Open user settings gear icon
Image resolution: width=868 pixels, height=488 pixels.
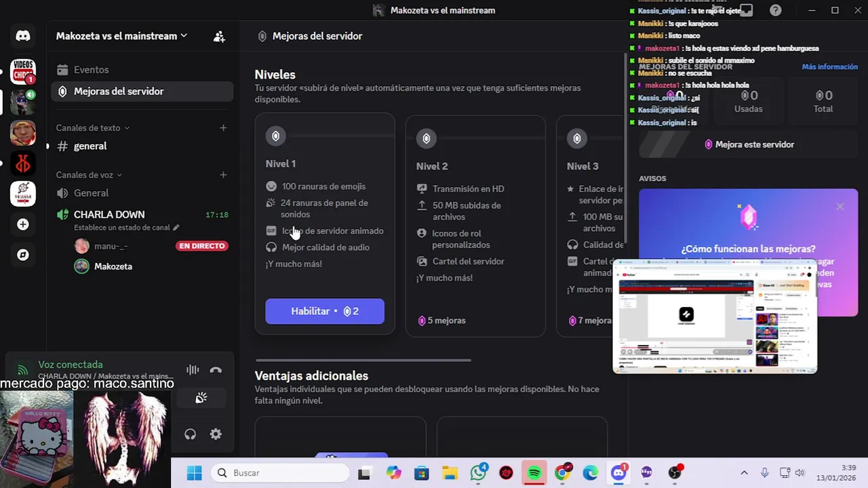[216, 434]
